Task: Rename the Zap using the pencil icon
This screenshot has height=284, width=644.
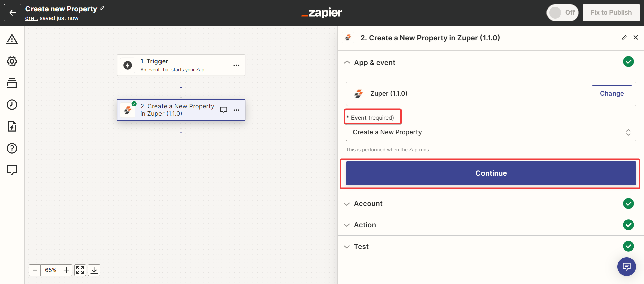Action: pos(102,8)
